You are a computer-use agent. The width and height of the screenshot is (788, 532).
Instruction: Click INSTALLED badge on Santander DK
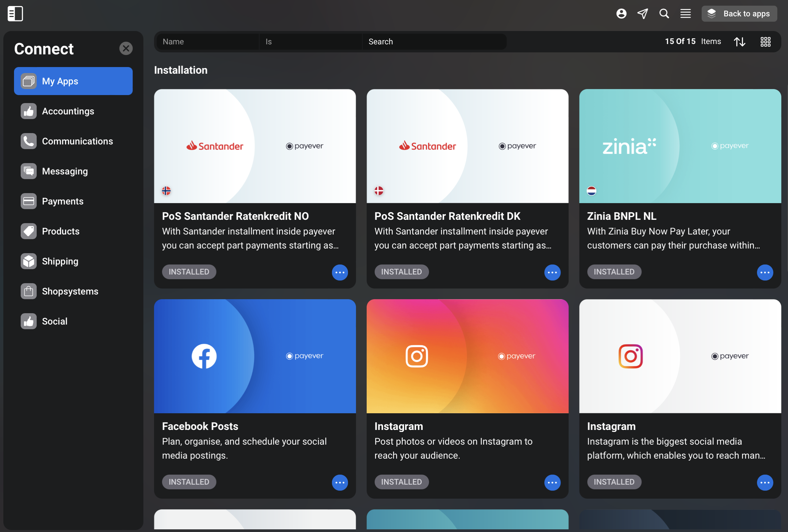[401, 272]
